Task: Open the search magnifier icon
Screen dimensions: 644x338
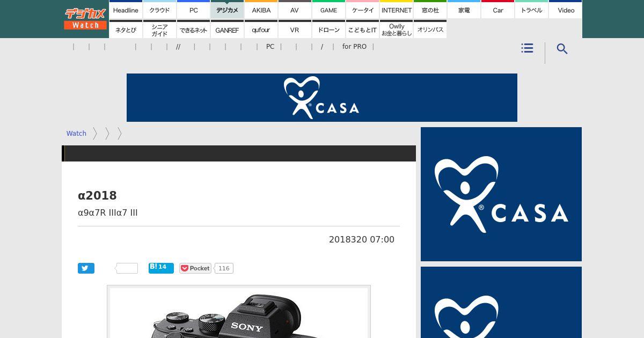Action: pyautogui.click(x=562, y=49)
